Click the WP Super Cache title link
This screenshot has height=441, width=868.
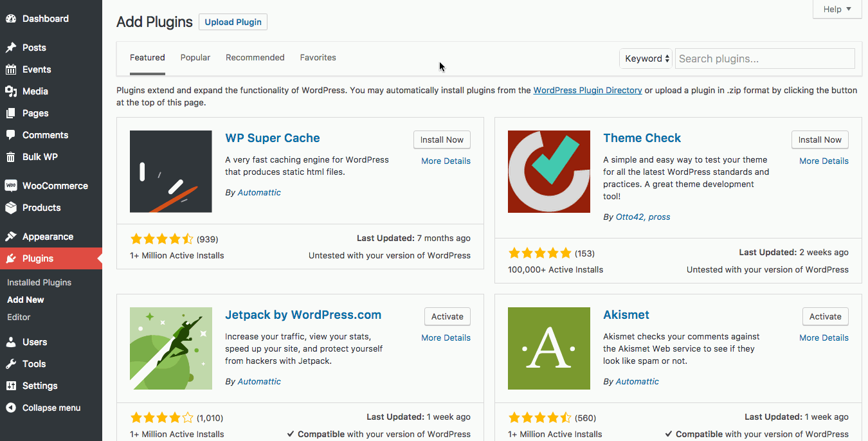click(273, 138)
